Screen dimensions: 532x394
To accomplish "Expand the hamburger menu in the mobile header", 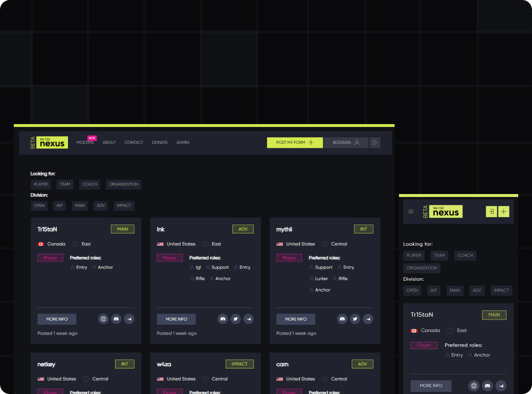I will point(411,211).
